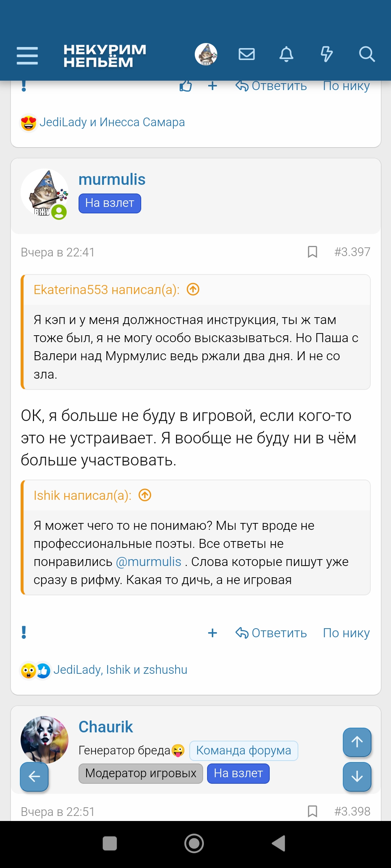The image size is (391, 868).
Task: Bookmark post #3.397
Action: click(x=312, y=252)
